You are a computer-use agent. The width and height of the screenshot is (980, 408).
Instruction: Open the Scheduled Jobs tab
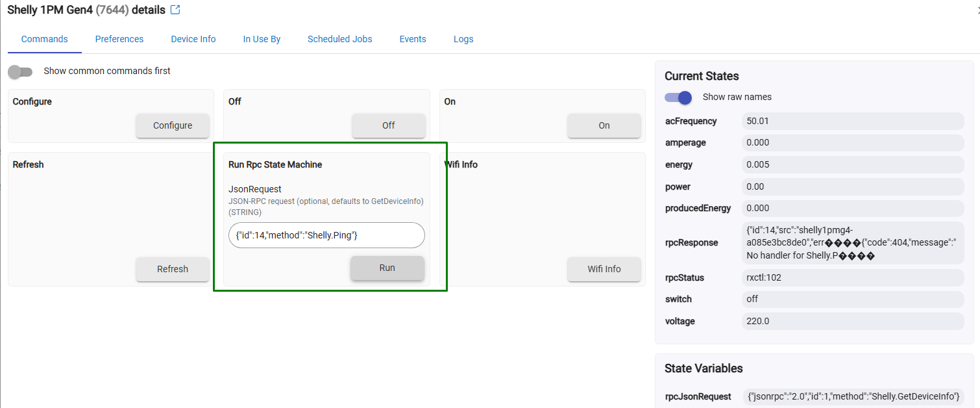point(339,39)
